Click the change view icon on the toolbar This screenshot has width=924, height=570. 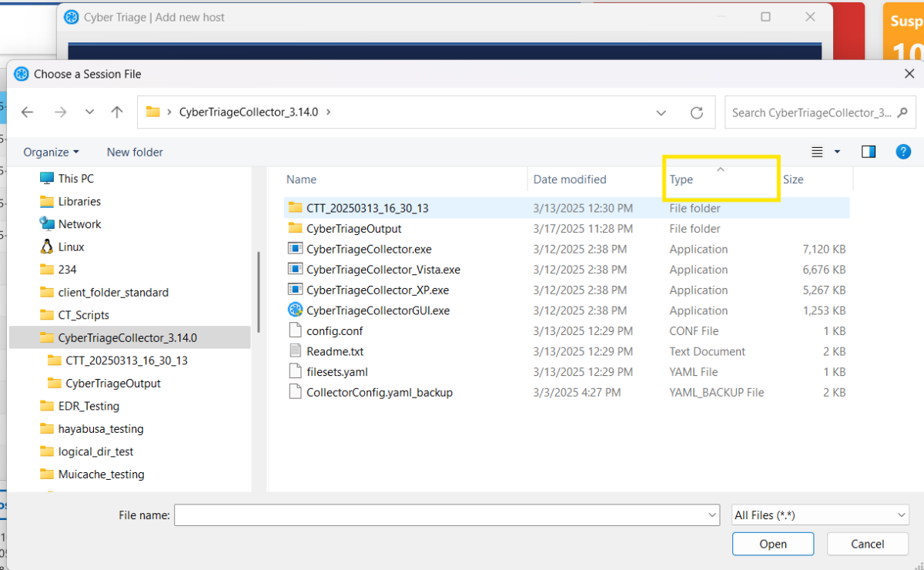pos(816,152)
